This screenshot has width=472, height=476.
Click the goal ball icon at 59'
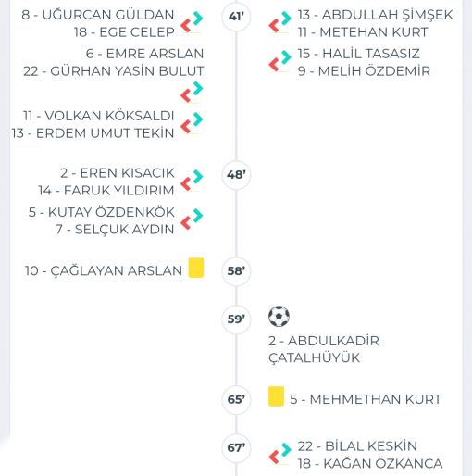(x=279, y=316)
